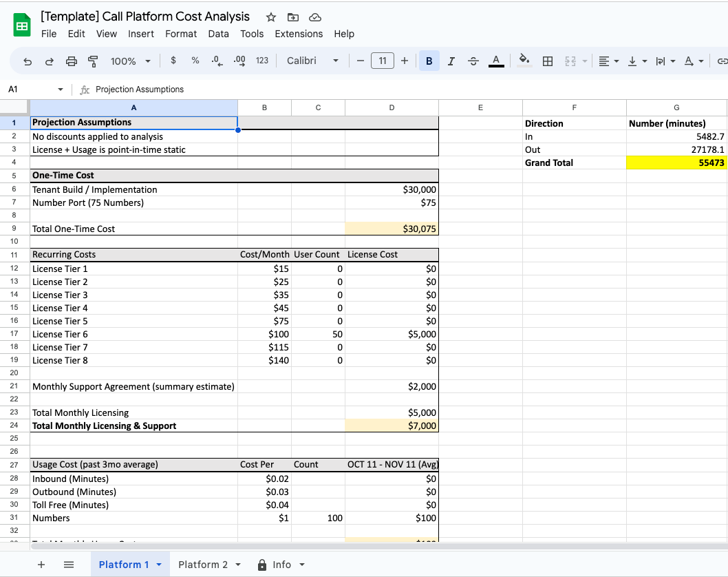The height and width of the screenshot is (577, 728).
Task: Select the $30,075 Total One-Time Cost cell
Action: [392, 229]
